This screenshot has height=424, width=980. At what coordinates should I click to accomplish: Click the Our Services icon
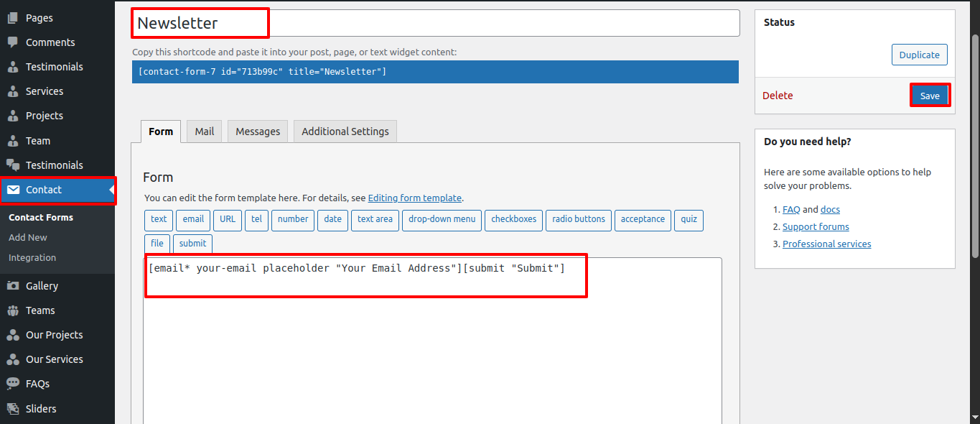[13, 359]
